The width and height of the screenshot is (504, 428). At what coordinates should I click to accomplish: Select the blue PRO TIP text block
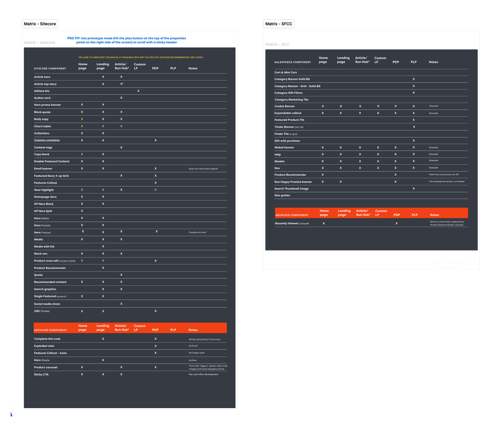(x=127, y=40)
